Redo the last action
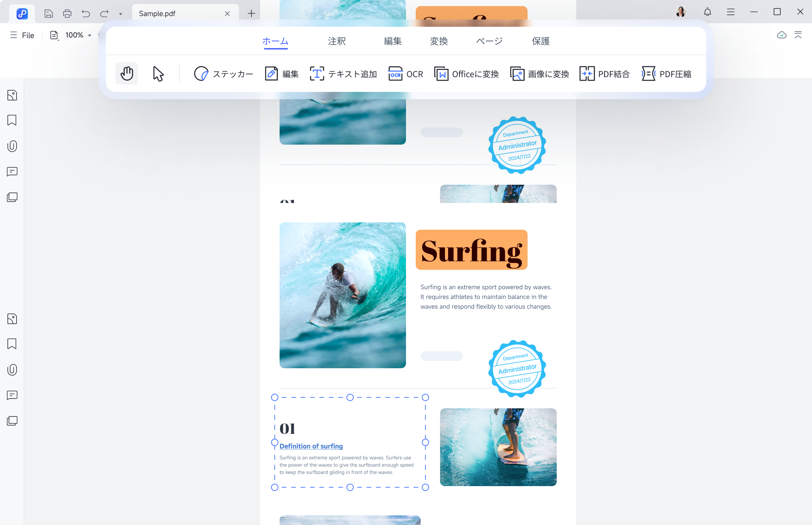 (x=105, y=13)
